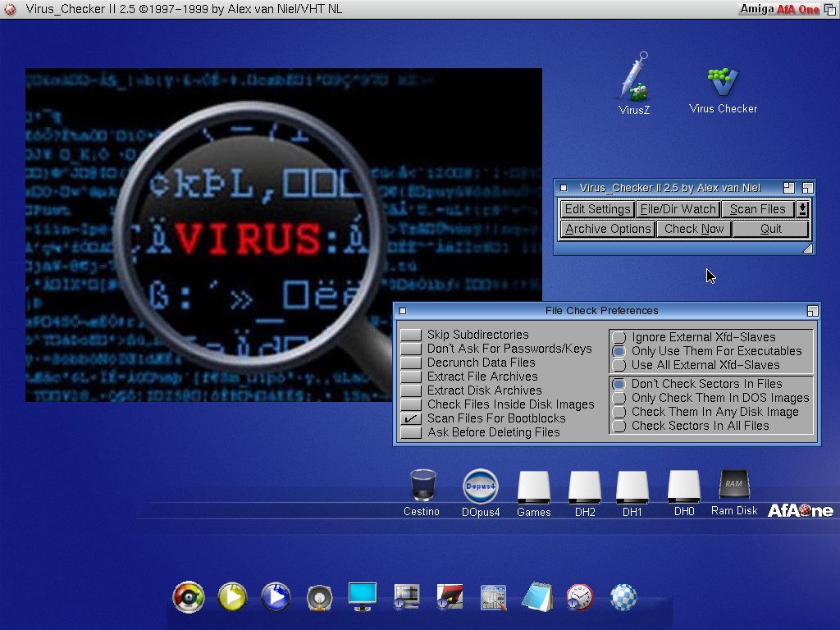Open Edit Settings in Virus Checker
Image resolution: width=840 pixels, height=630 pixels.
(x=597, y=209)
